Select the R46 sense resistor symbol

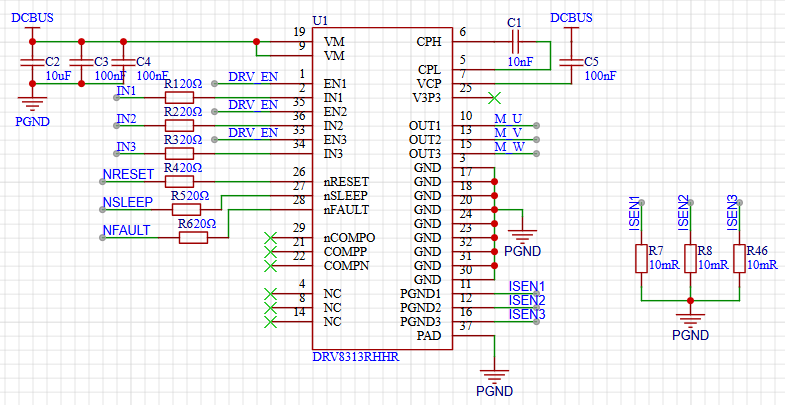(x=739, y=258)
